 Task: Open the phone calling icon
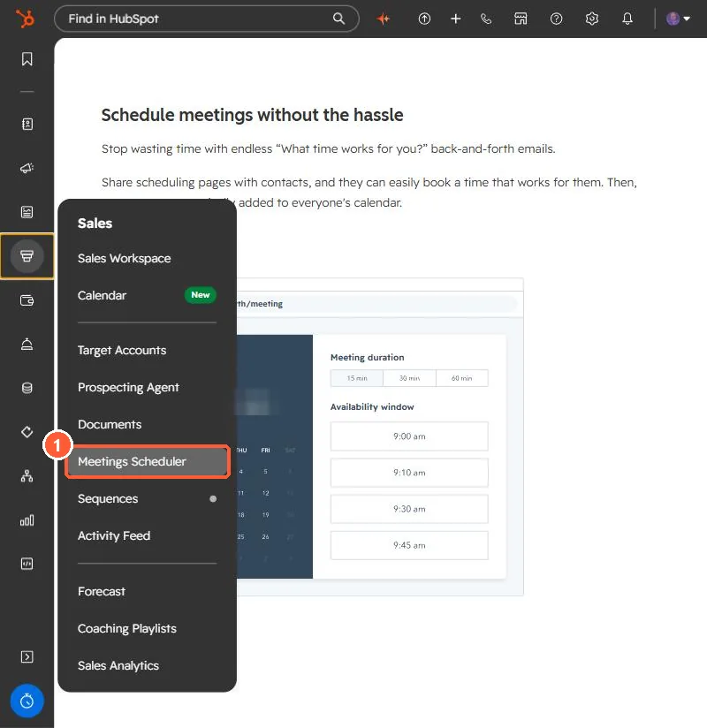coord(486,19)
